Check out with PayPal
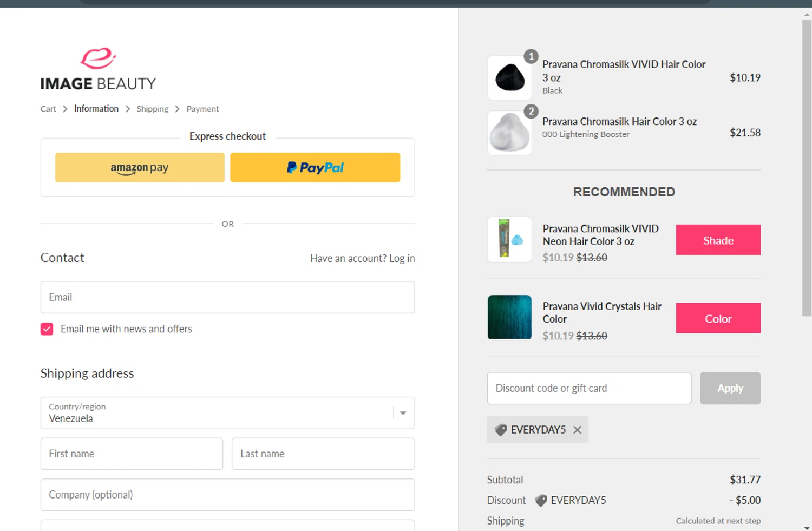 pos(315,167)
